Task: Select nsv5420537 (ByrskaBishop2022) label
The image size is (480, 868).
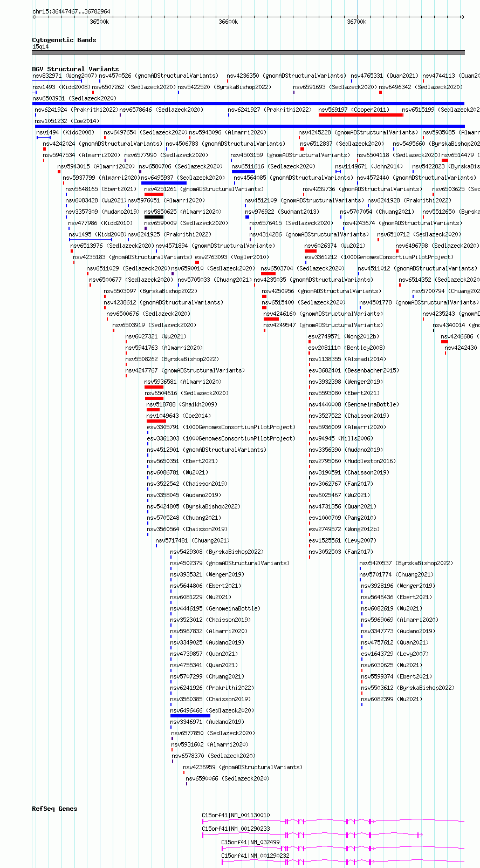Action: point(406,563)
